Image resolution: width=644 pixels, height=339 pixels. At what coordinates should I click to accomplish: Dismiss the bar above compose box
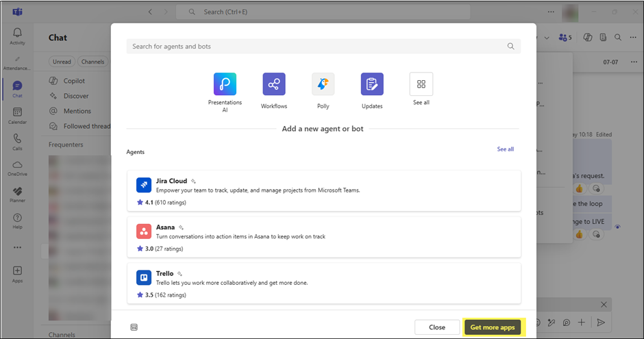pyautogui.click(x=604, y=305)
